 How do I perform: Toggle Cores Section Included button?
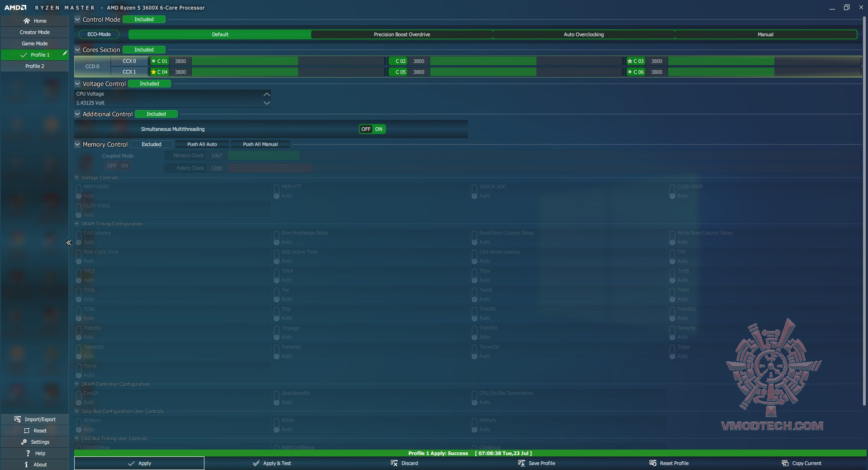[x=144, y=50]
